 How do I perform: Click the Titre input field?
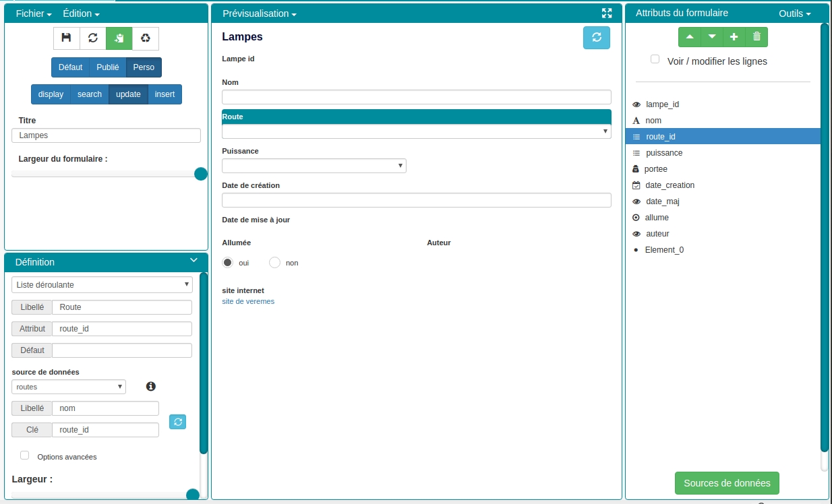[x=107, y=135]
